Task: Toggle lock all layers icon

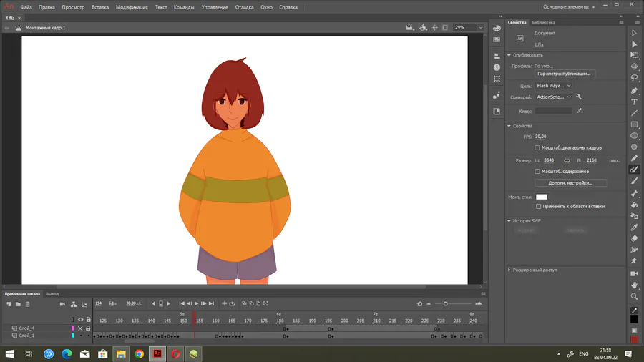Action: pyautogui.click(x=88, y=320)
